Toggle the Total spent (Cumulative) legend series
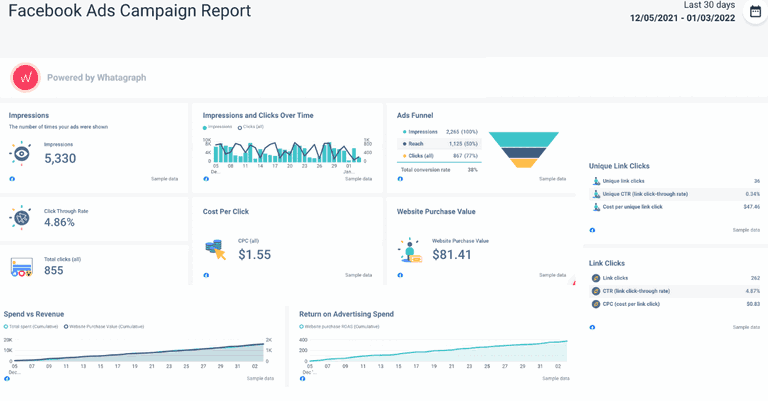This screenshot has width=768, height=401. (31, 326)
